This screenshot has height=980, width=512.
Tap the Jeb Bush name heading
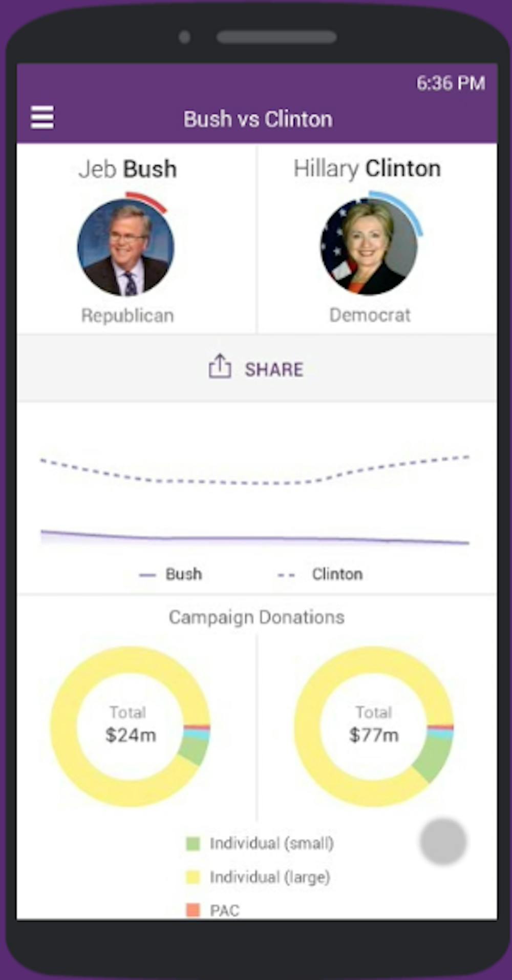click(127, 169)
